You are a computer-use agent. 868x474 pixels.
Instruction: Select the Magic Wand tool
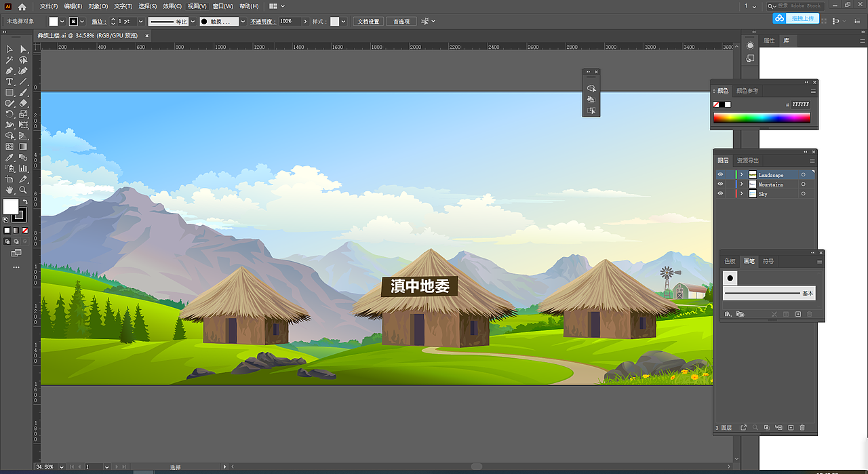click(x=9, y=60)
